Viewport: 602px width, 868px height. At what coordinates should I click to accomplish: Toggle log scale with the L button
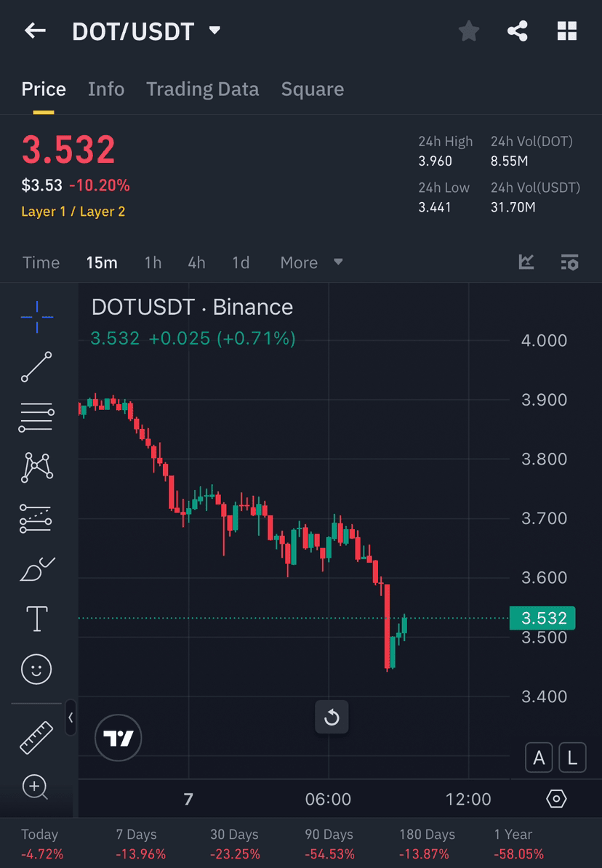(573, 758)
